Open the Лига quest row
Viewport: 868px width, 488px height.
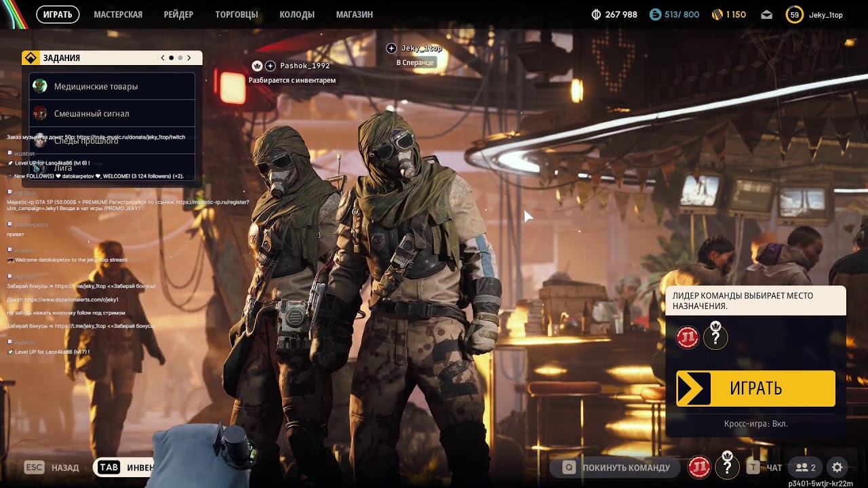click(x=112, y=167)
